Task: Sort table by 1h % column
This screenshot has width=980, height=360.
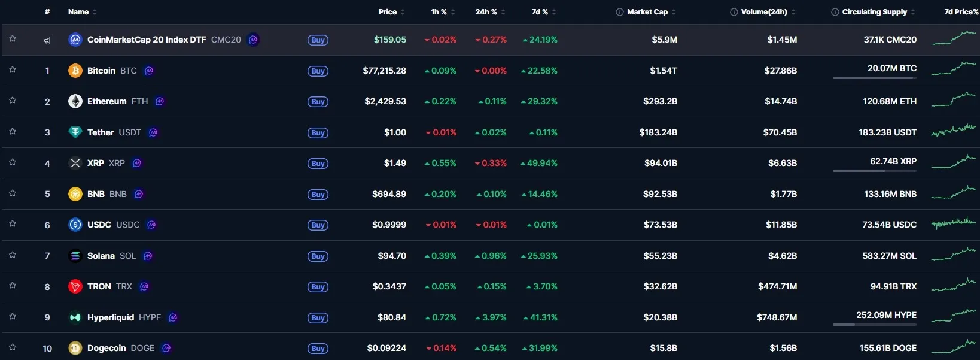Action: (x=443, y=12)
